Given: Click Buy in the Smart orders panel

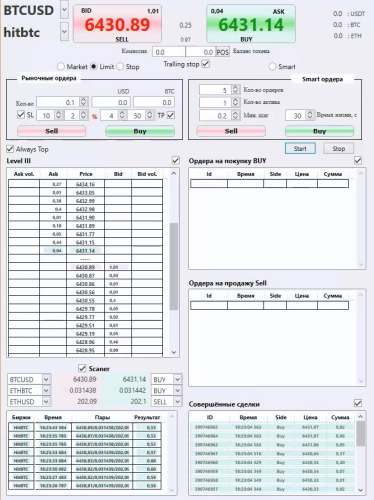Looking at the screenshot, I should (x=319, y=131).
